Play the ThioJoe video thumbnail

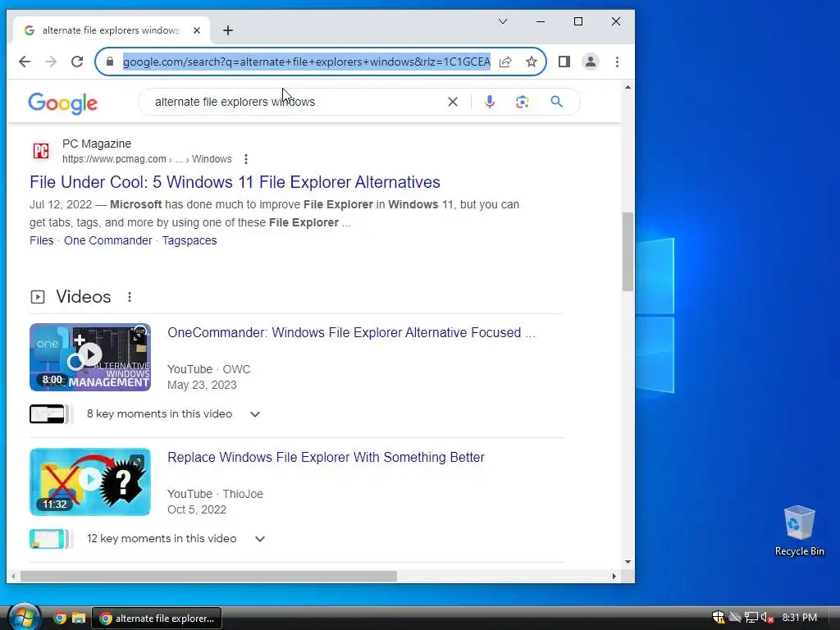[x=90, y=482]
